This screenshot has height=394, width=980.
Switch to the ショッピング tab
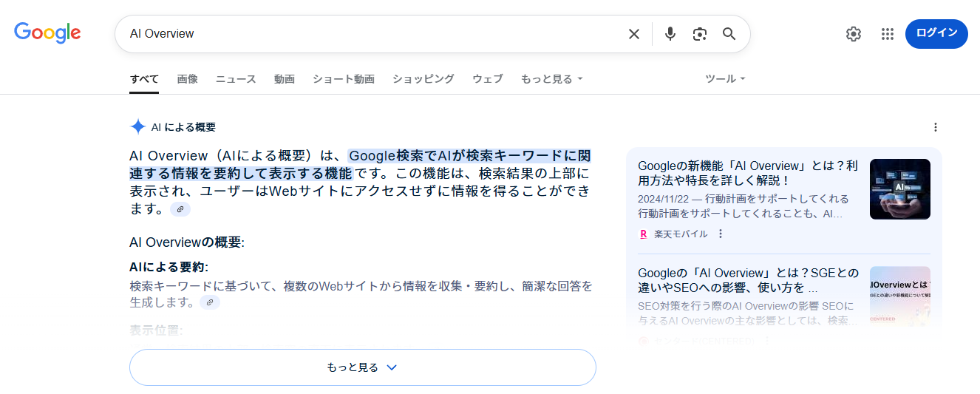click(x=423, y=79)
